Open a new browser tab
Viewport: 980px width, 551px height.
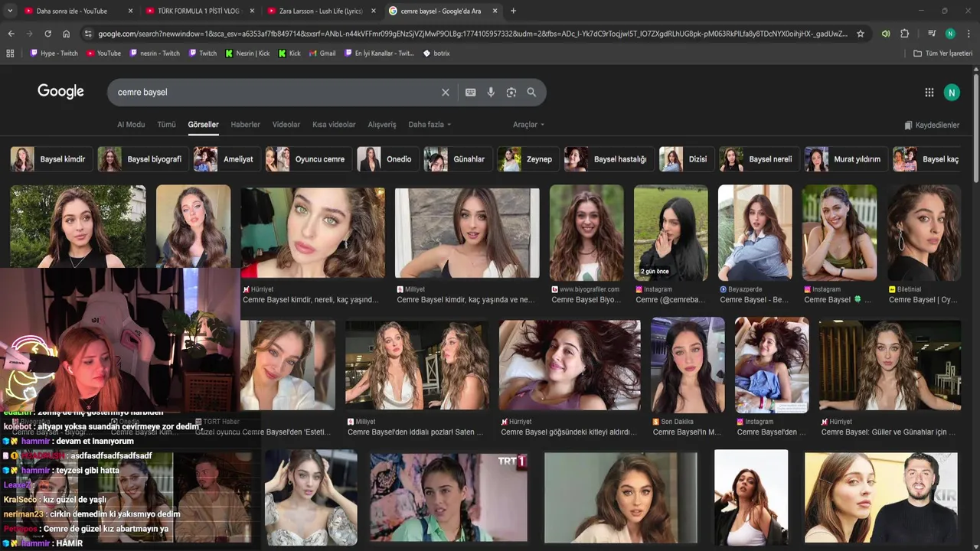pos(513,11)
